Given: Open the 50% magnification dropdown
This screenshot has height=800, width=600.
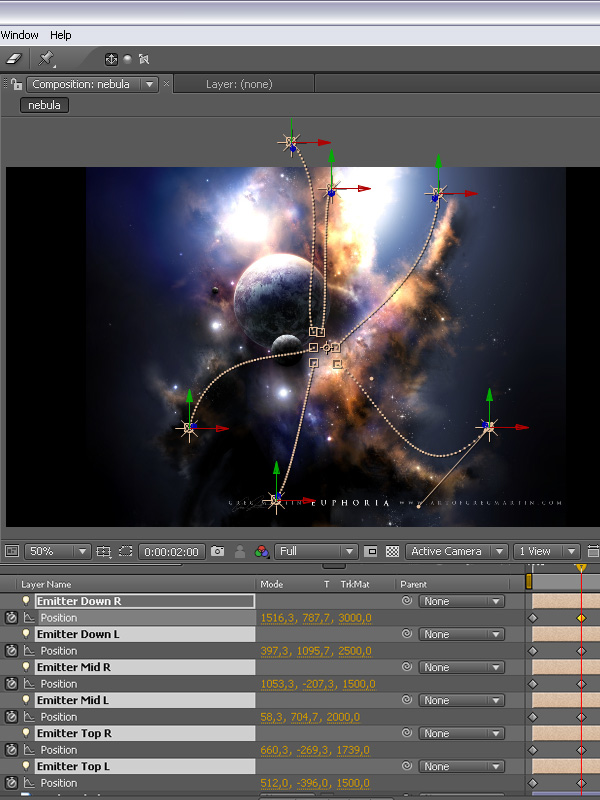Looking at the screenshot, I should [58, 551].
